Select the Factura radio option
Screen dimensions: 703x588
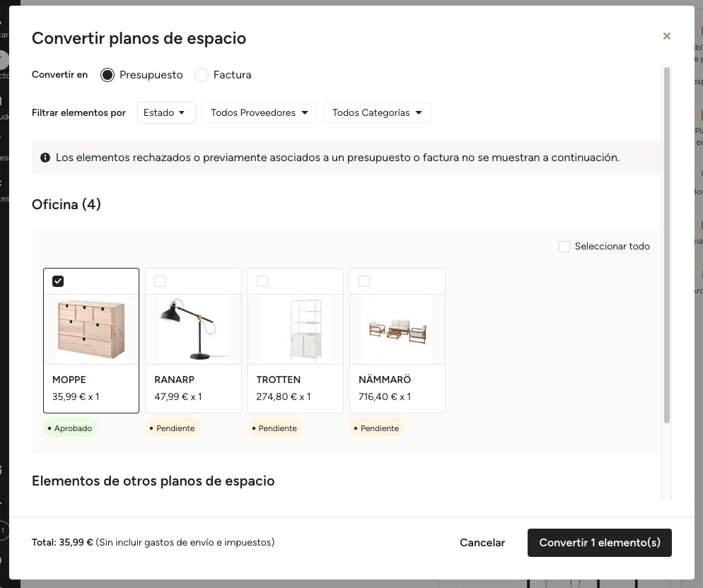(x=202, y=75)
